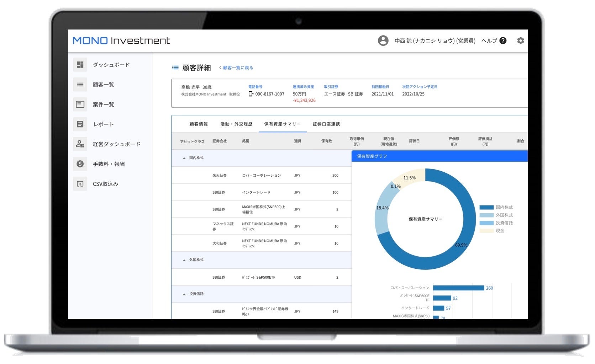Click the next action date 2022/10/25
The width and height of the screenshot is (595, 364).
tap(413, 94)
